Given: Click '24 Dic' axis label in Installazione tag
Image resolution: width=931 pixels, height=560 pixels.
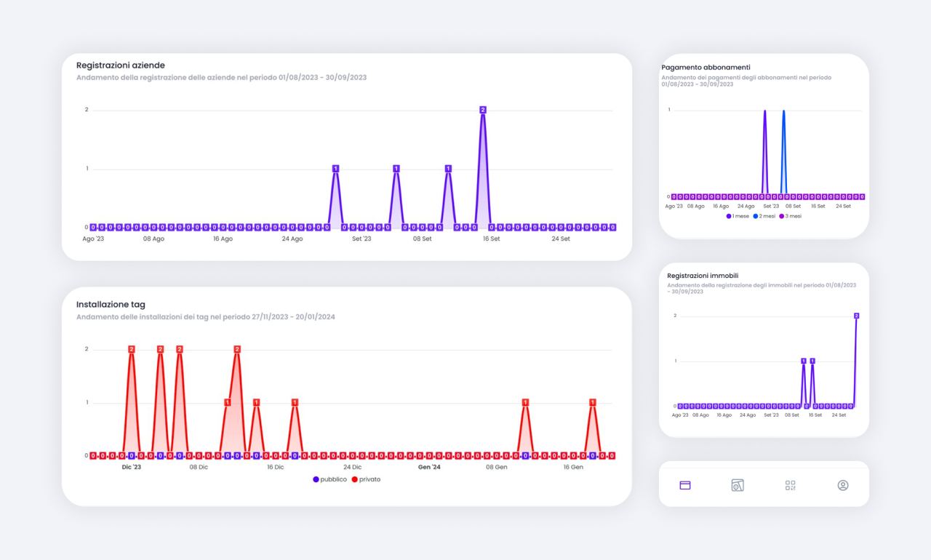Looking at the screenshot, I should pyautogui.click(x=352, y=467).
